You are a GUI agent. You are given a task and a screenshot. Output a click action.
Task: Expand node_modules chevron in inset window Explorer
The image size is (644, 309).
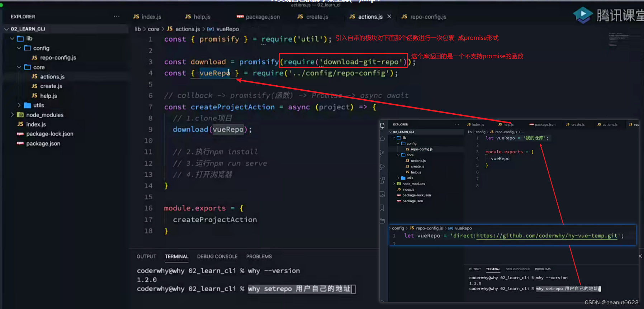point(394,184)
